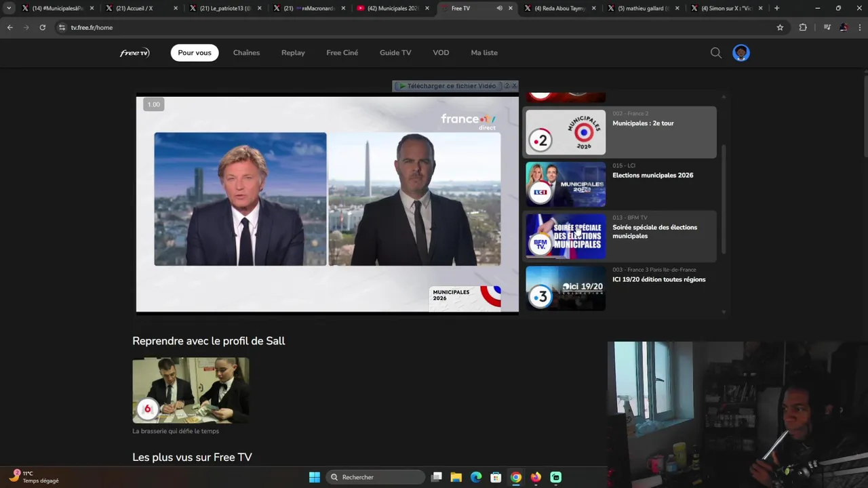Go to the Replay section
The width and height of the screenshot is (868, 488).
click(x=293, y=53)
